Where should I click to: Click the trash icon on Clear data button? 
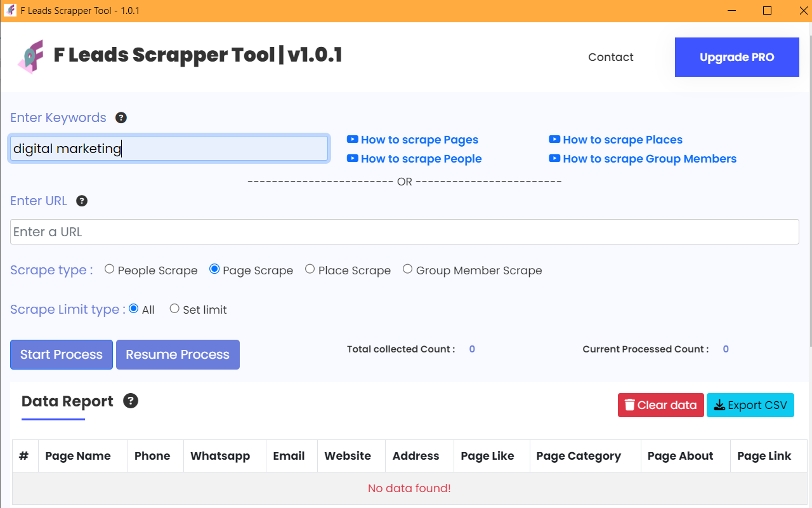pyautogui.click(x=631, y=404)
